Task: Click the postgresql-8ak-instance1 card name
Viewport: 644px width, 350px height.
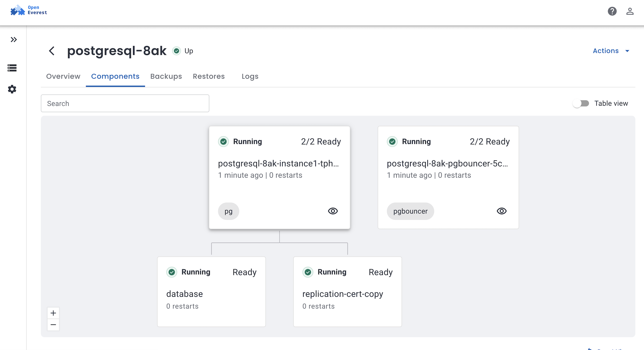Action: pos(278,164)
